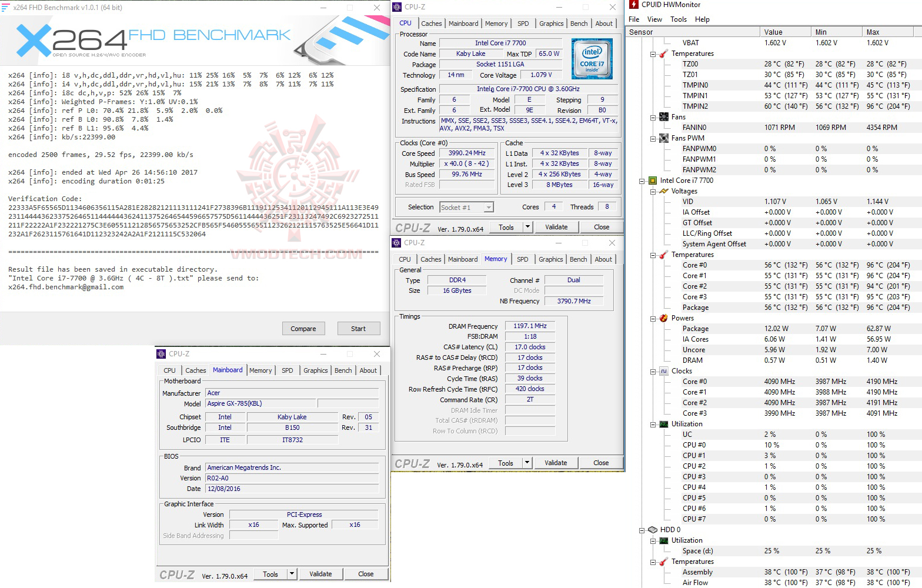Viewport: 922px width, 588px height.
Task: Click the flame icon beside Powers
Action: pos(663,318)
